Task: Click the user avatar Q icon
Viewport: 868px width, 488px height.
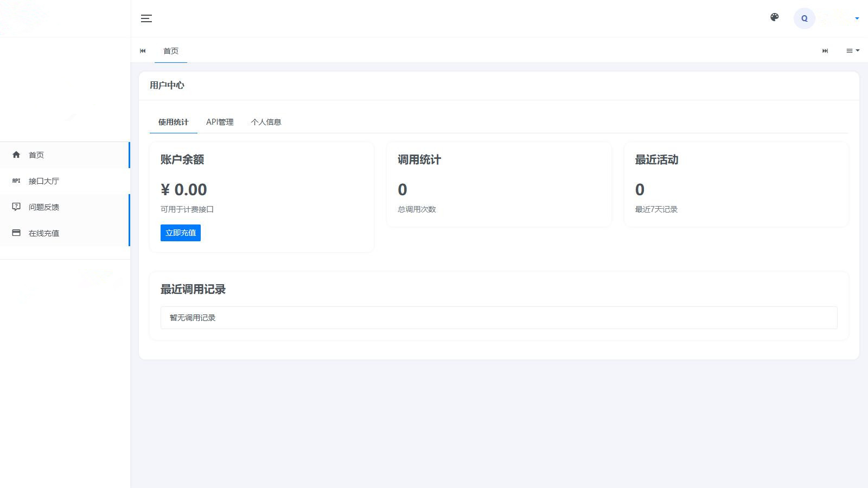Action: (804, 18)
